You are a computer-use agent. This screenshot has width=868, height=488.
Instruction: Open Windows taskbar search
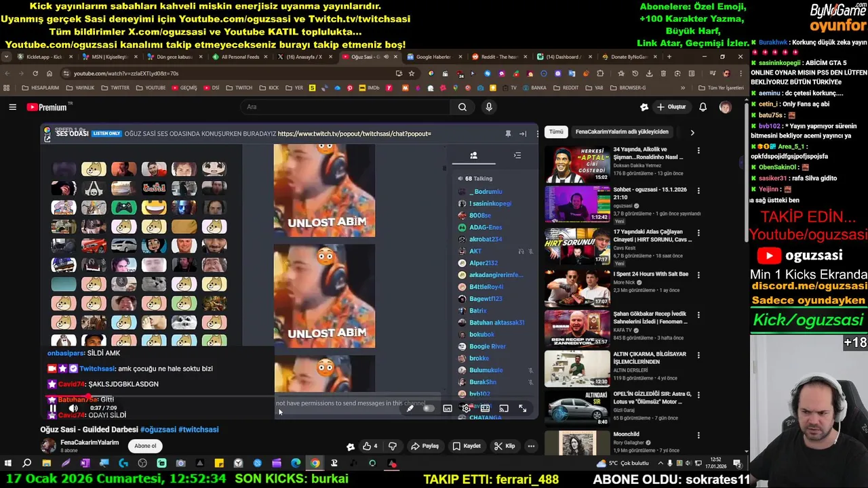(26, 464)
